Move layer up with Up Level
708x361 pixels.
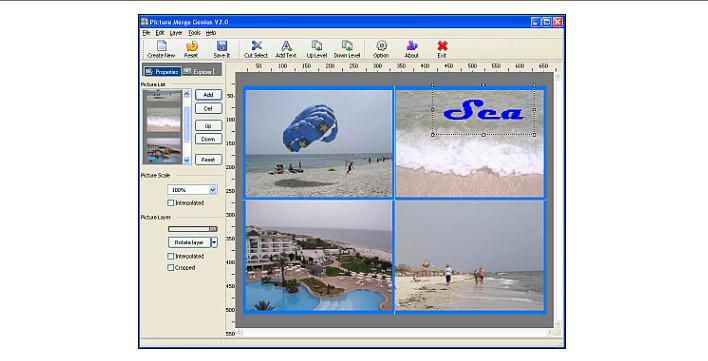tap(317, 49)
